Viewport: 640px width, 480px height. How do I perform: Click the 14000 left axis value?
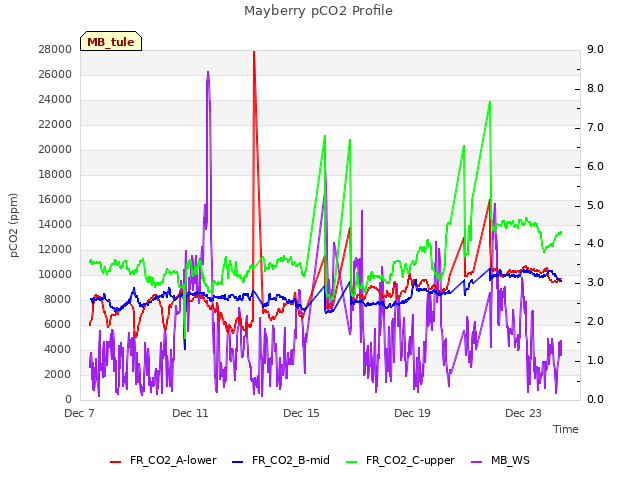tap(55, 224)
